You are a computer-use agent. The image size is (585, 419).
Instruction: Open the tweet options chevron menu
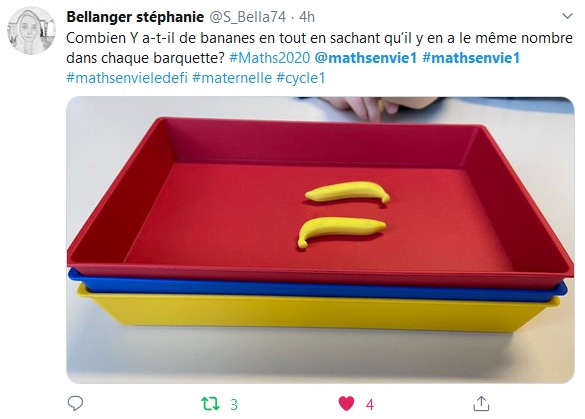point(567,16)
